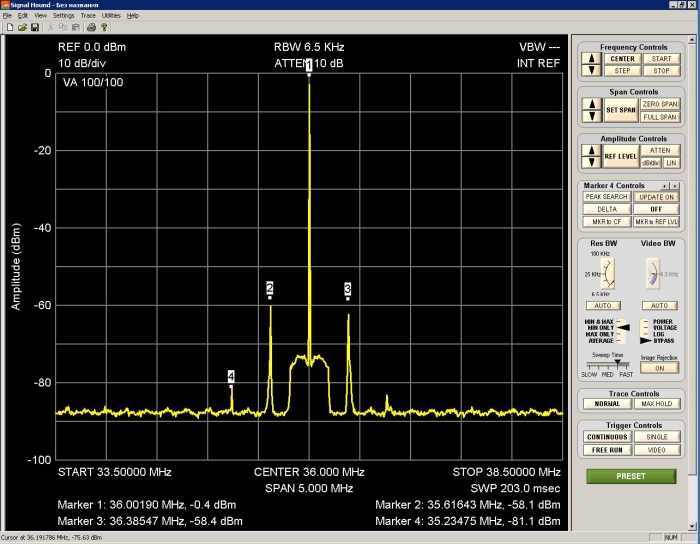
Task: Click the STOP frequency button
Action: pos(661,71)
